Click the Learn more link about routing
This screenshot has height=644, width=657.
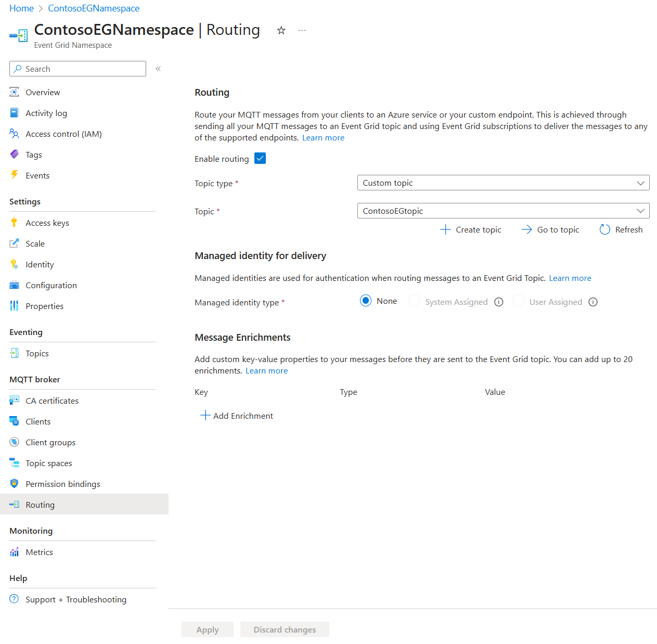[323, 137]
